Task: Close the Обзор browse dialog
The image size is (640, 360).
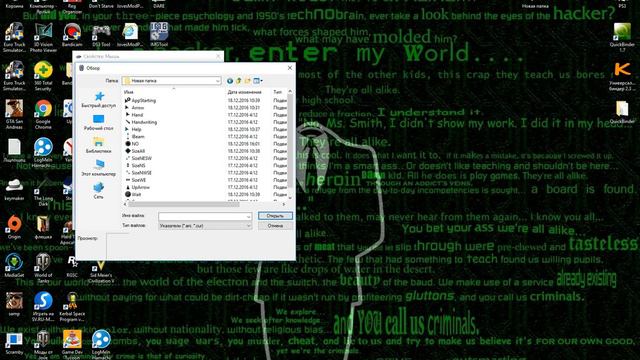Action: 290,68
